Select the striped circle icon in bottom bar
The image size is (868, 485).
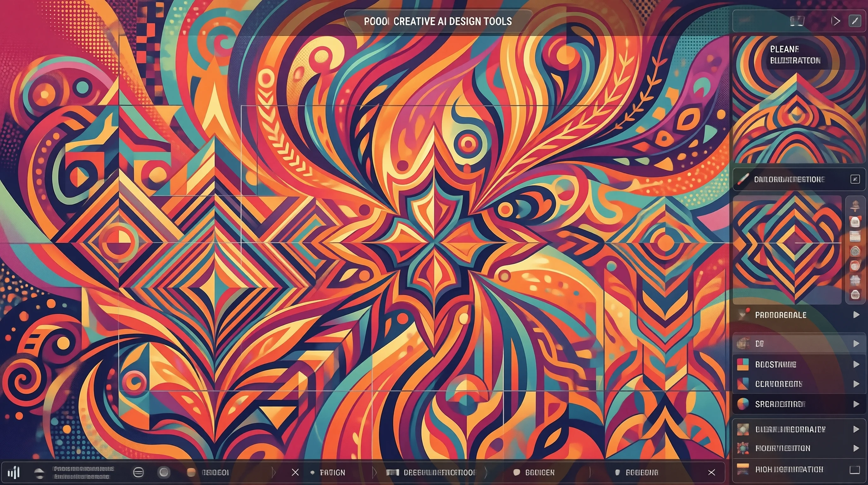click(138, 472)
